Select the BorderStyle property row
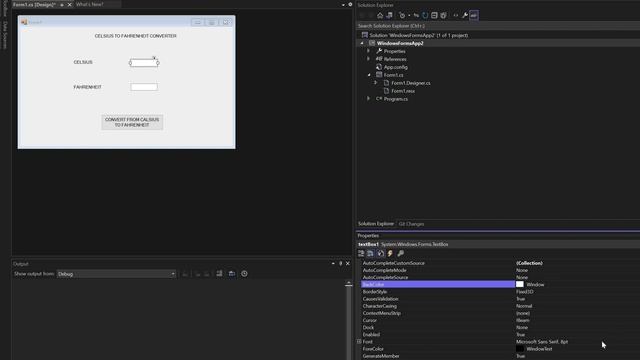Screen dimensions: 640x360 click(500, 292)
